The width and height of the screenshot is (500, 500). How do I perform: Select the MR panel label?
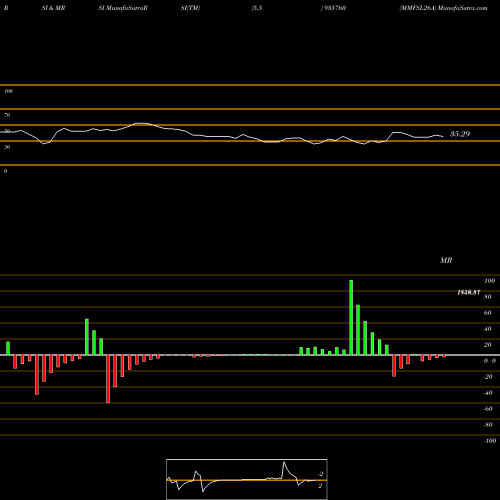click(446, 260)
